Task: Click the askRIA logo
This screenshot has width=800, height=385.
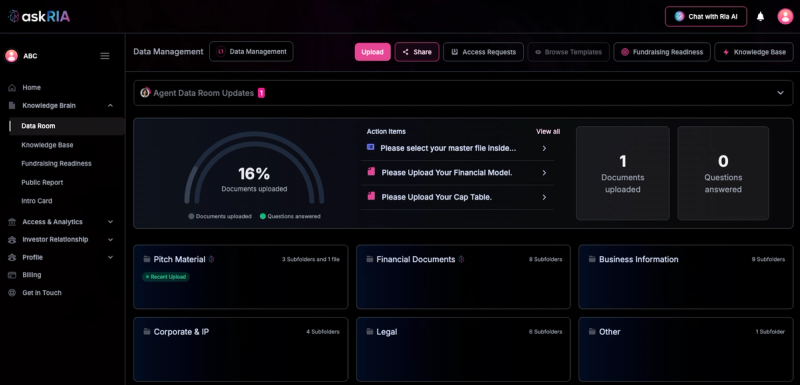Action: (x=39, y=16)
